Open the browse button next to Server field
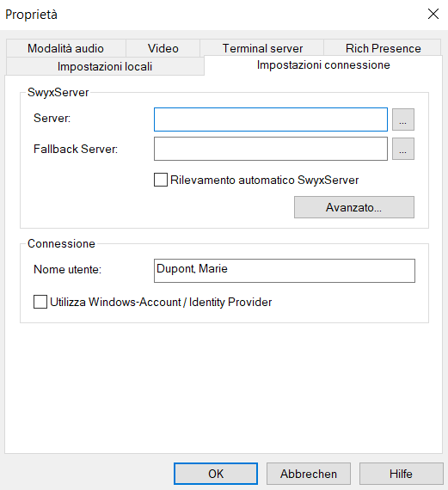448x490 pixels. point(403,119)
